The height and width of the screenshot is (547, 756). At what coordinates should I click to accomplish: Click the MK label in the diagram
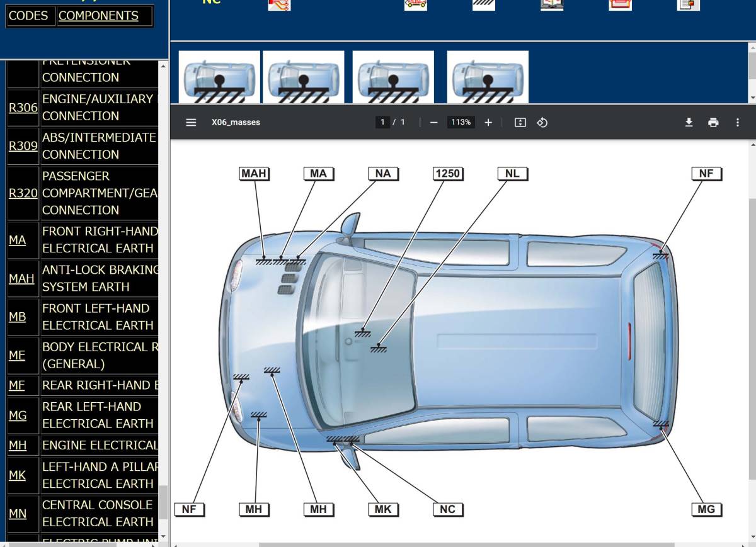point(383,509)
